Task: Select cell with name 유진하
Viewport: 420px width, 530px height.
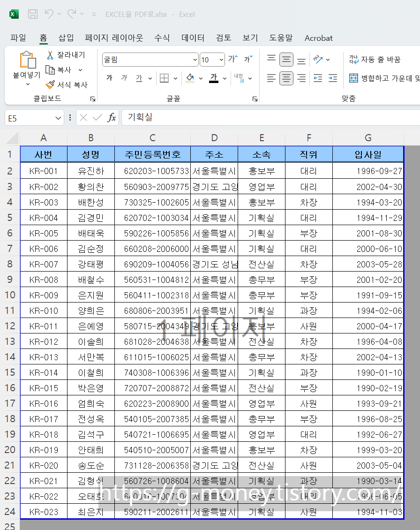Action: (91, 171)
